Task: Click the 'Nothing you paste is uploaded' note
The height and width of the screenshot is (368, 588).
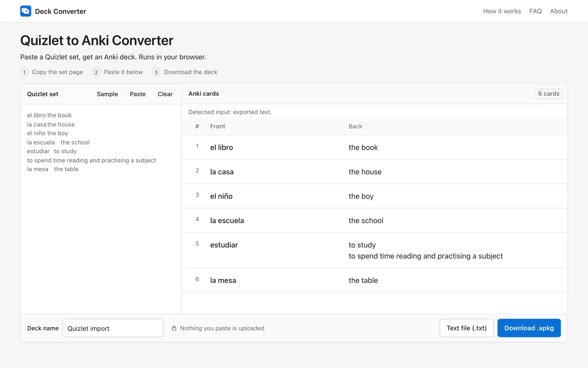Action: 222,328
